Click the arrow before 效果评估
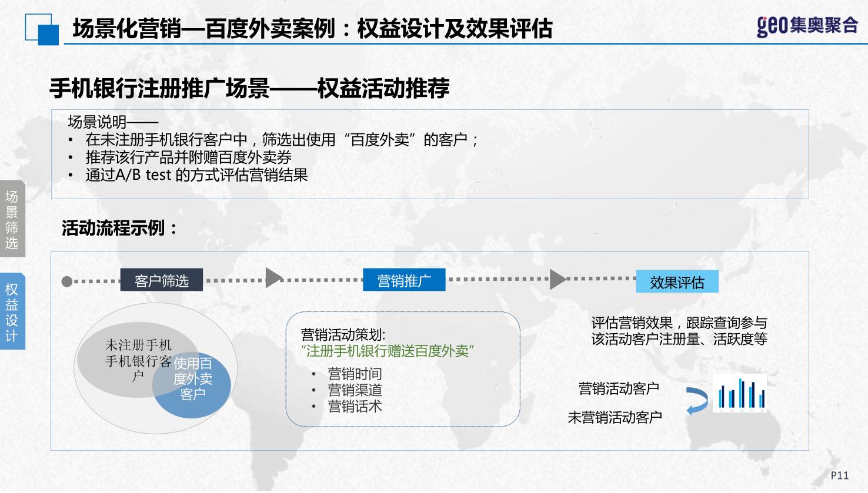 [558, 279]
